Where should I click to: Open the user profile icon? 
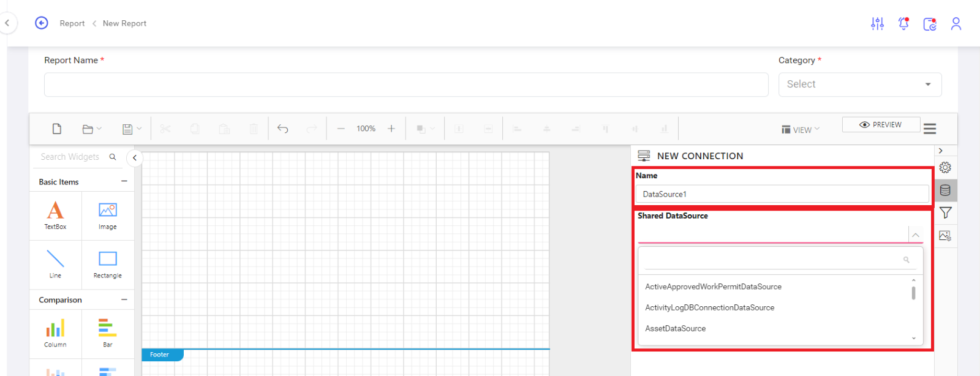[x=956, y=23]
